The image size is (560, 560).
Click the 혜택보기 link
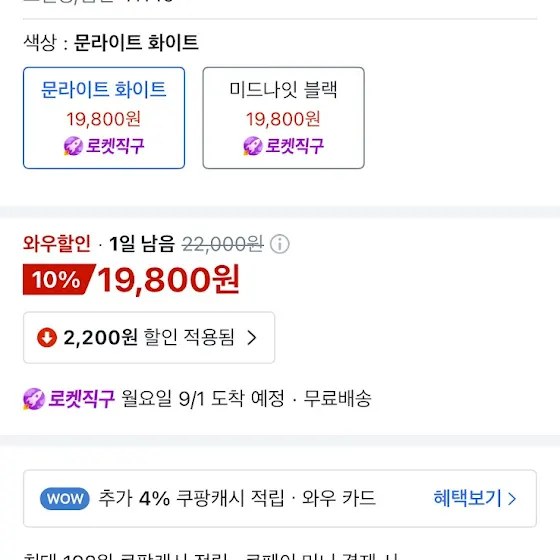click(468, 498)
